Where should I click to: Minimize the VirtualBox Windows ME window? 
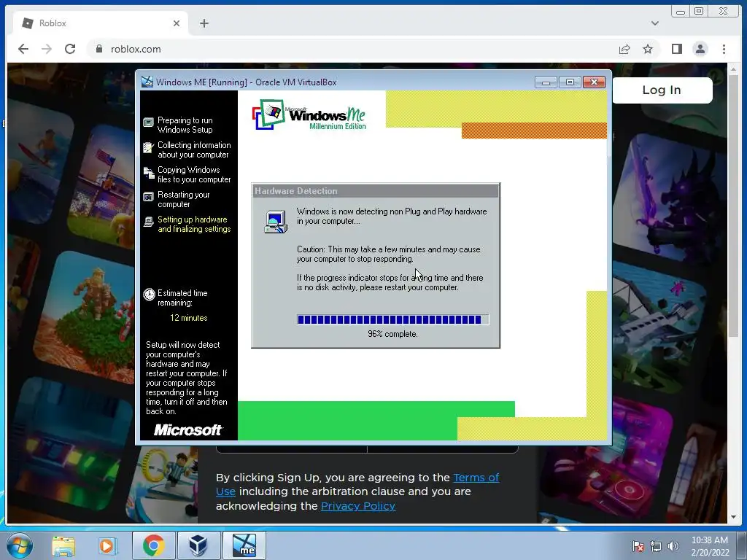[546, 82]
